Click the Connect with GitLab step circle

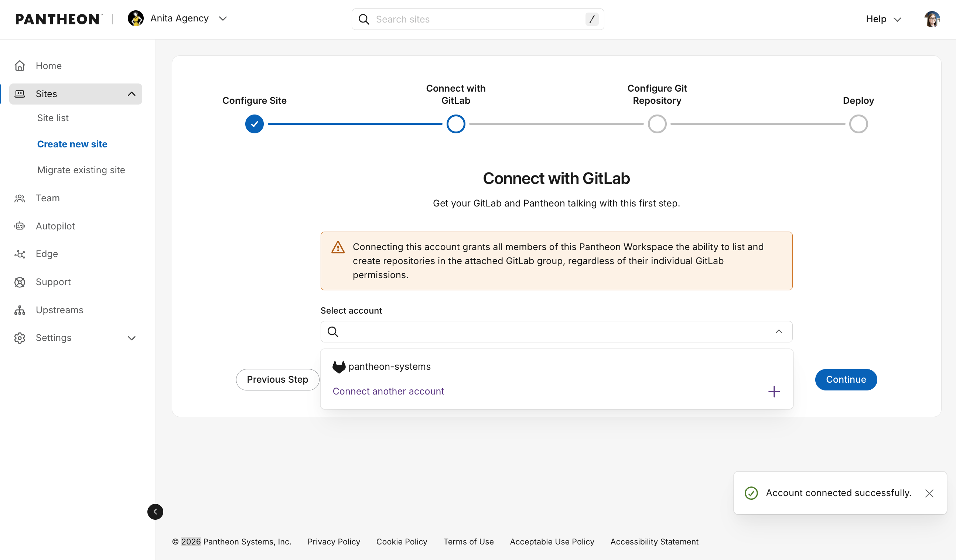tap(455, 124)
